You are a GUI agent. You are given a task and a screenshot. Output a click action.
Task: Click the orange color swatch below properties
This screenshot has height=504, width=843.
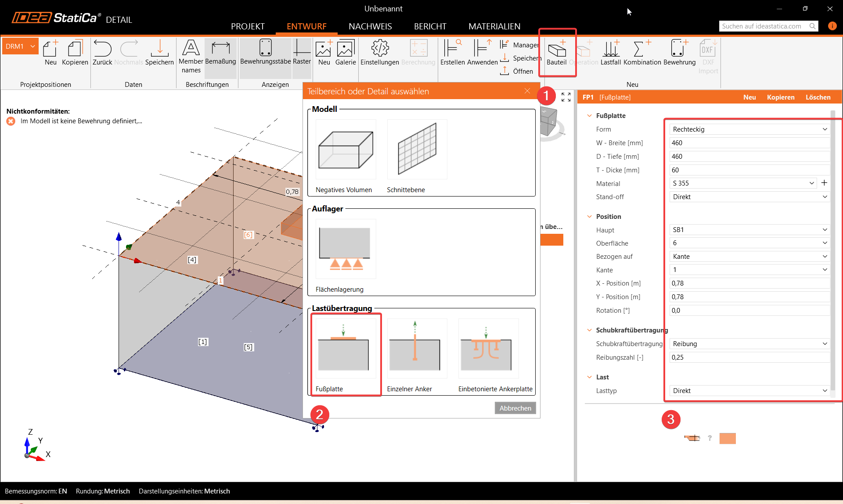[x=727, y=438]
